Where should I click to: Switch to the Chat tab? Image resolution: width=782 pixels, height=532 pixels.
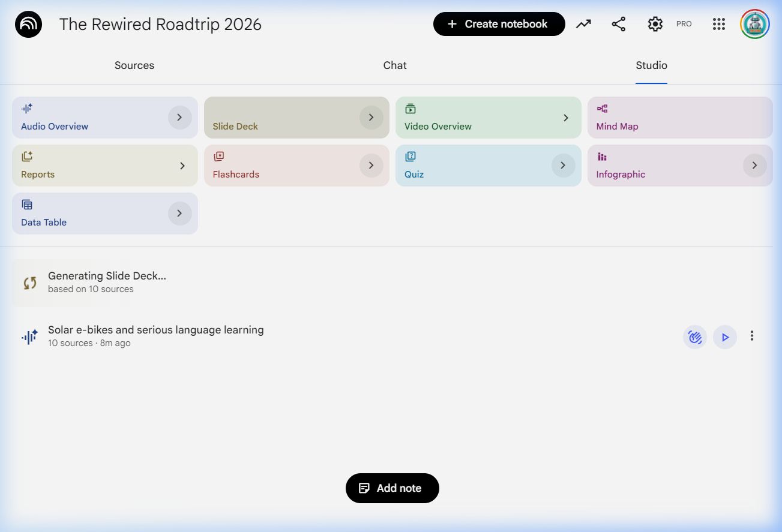click(x=395, y=65)
